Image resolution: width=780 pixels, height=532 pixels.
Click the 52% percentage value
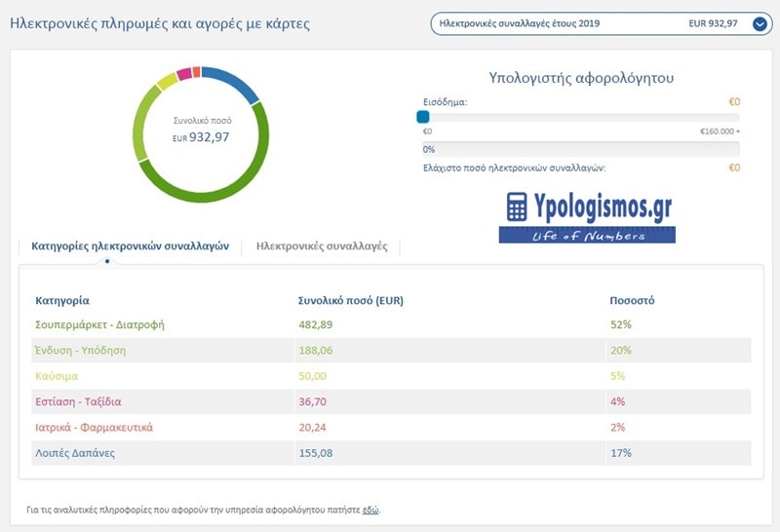[621, 324]
